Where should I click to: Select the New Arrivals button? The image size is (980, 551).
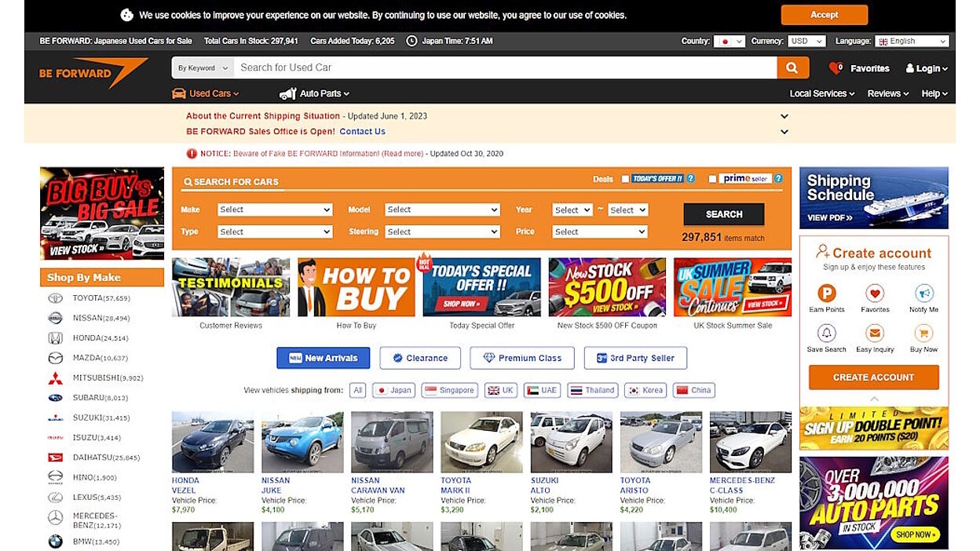pos(324,358)
